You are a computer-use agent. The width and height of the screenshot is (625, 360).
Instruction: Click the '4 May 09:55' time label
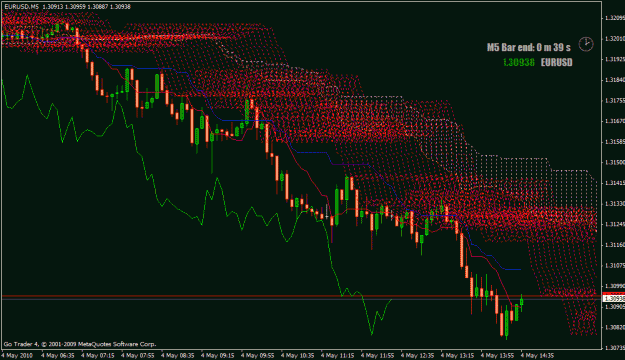[x=257, y=355]
